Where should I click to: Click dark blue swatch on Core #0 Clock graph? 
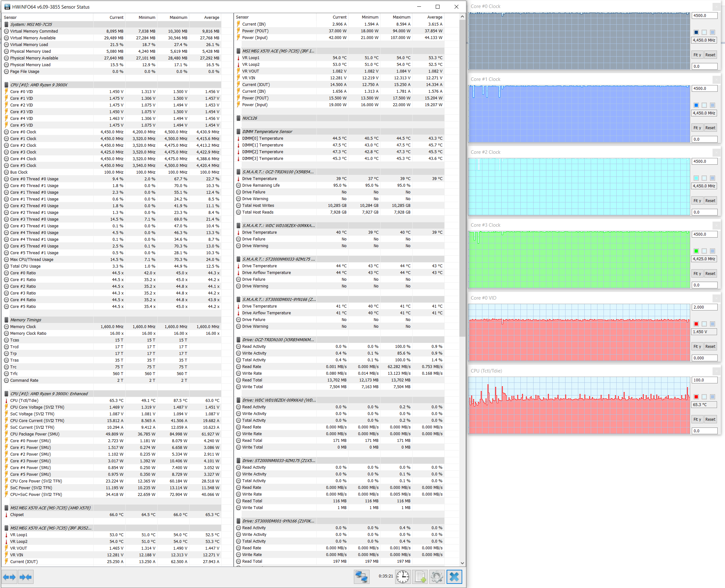(696, 32)
